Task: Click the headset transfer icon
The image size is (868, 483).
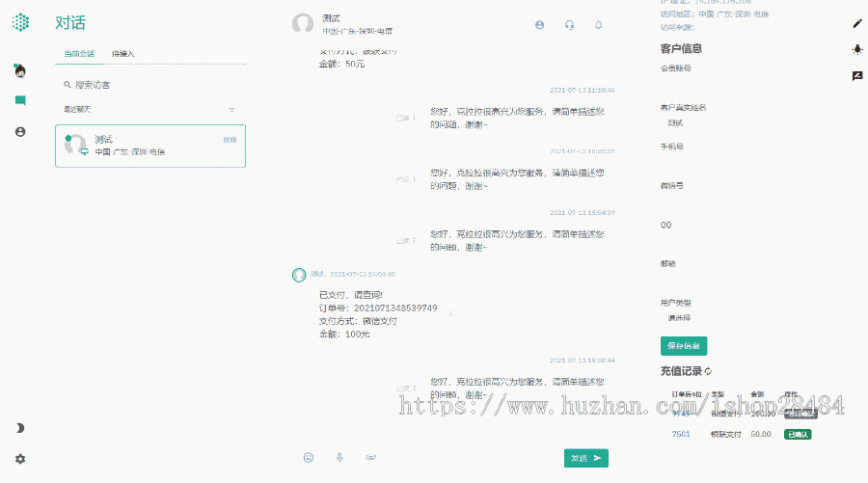Action: tap(570, 25)
